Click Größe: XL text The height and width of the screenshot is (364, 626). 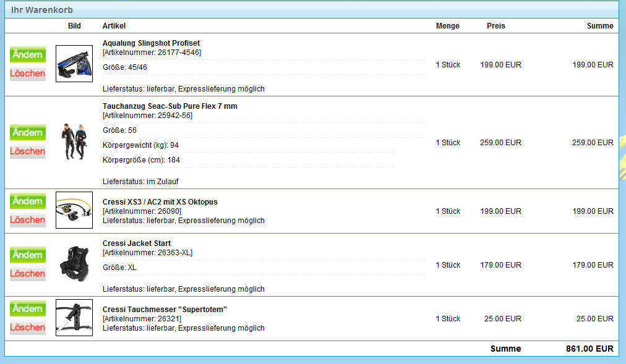(x=119, y=268)
